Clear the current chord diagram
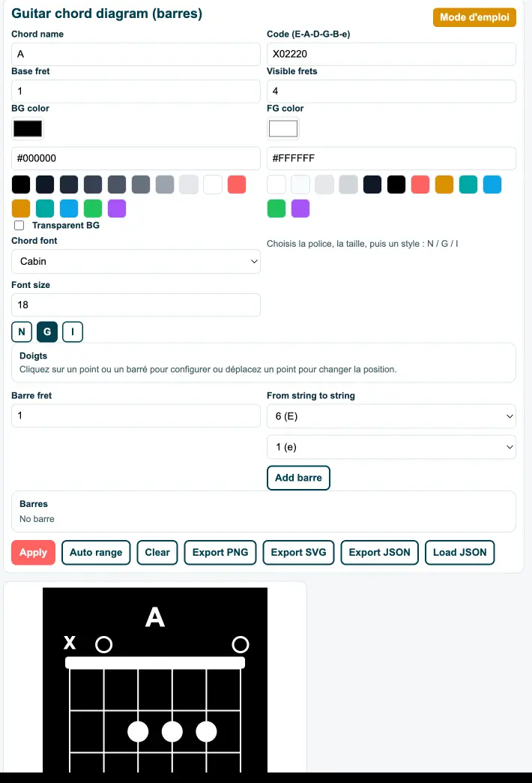The width and height of the screenshot is (532, 783). point(157,552)
